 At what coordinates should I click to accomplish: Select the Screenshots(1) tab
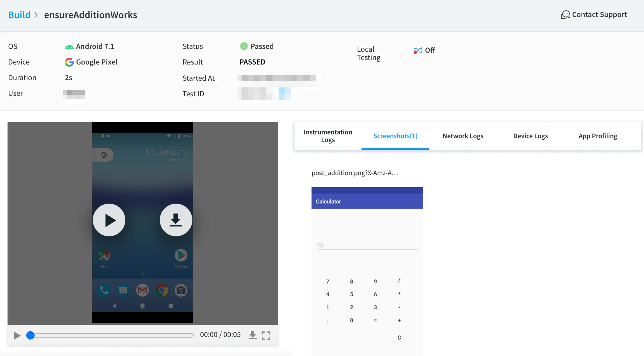(x=395, y=136)
